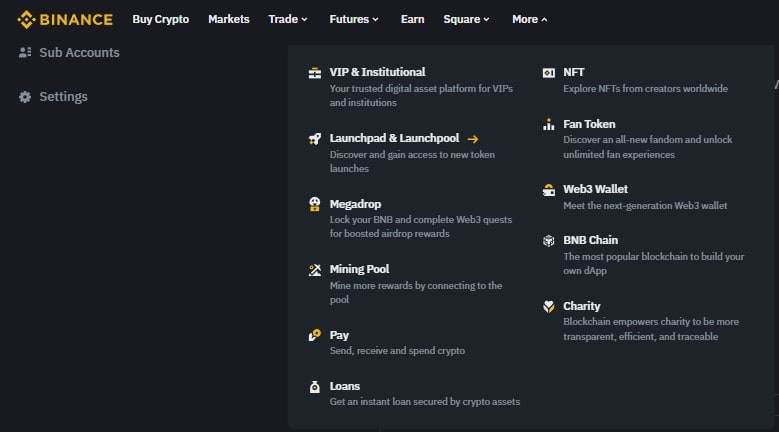Viewport: 779px width, 432px height.
Task: Click the Mining Pool pickaxe icon
Action: [x=314, y=270]
